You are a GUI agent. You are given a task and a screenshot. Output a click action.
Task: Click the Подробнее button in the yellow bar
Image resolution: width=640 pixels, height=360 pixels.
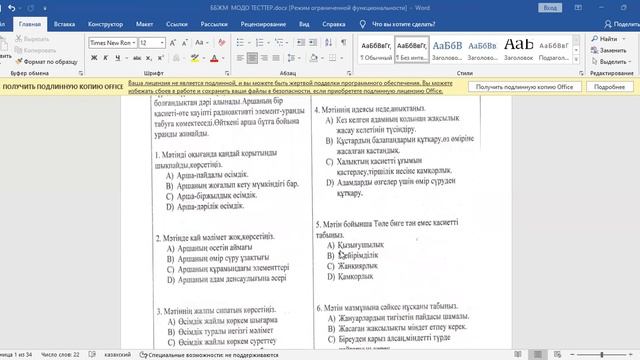[x=609, y=87]
